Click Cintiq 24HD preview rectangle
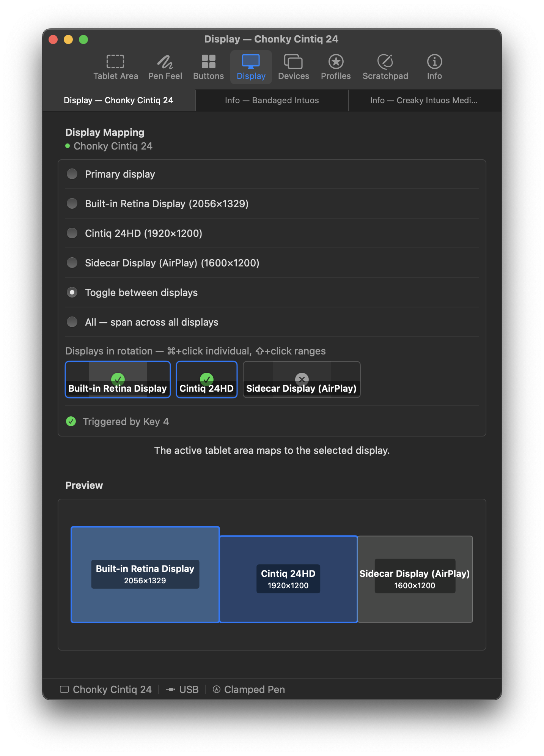544x756 pixels. [288, 579]
